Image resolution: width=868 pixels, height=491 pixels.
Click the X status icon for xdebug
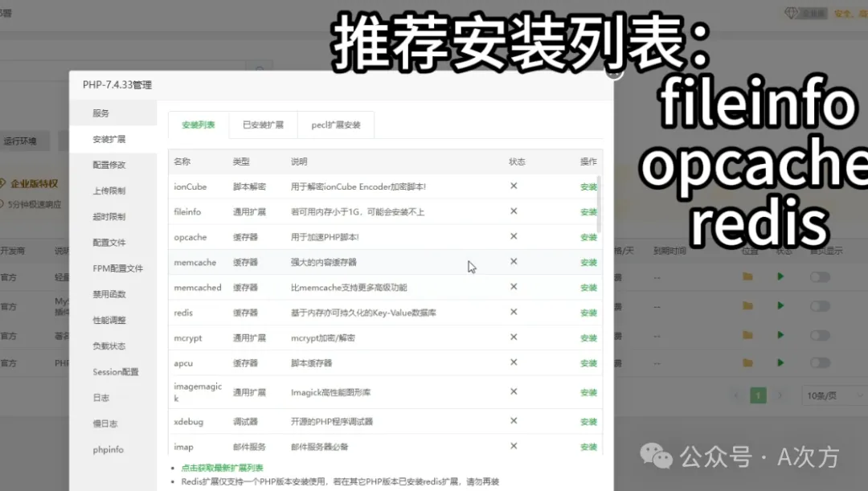(x=514, y=421)
